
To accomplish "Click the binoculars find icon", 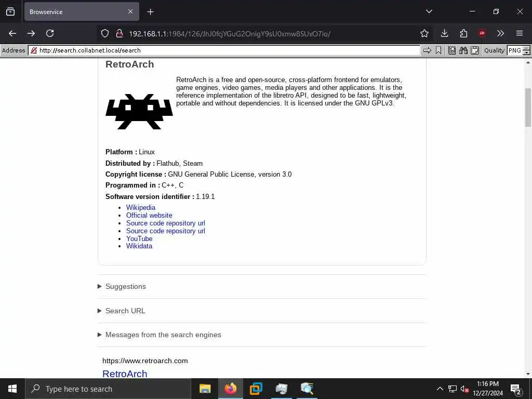I will point(463,50).
